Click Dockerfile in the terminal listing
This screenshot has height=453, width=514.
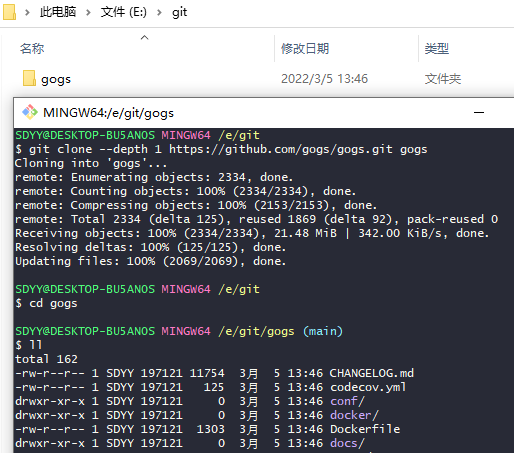click(365, 429)
